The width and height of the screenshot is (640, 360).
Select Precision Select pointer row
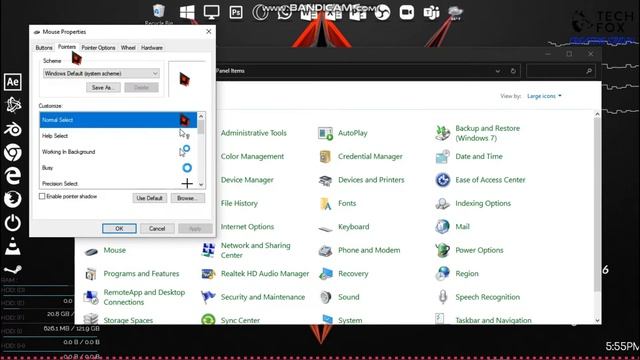(x=118, y=183)
